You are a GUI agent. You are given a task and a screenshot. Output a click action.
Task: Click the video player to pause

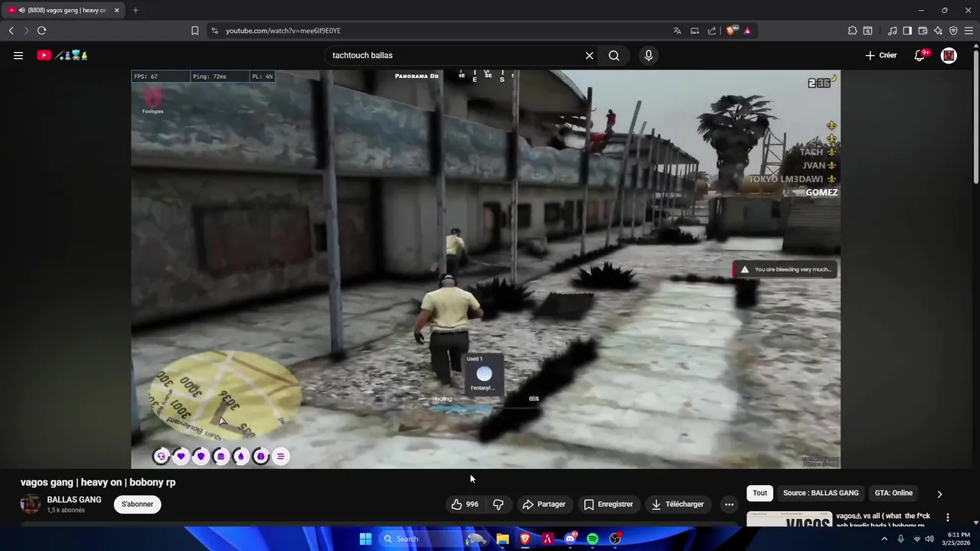click(x=485, y=269)
